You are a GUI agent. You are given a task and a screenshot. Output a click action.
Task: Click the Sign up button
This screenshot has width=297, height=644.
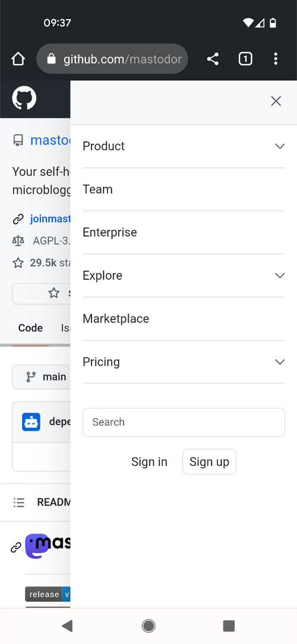[209, 461]
